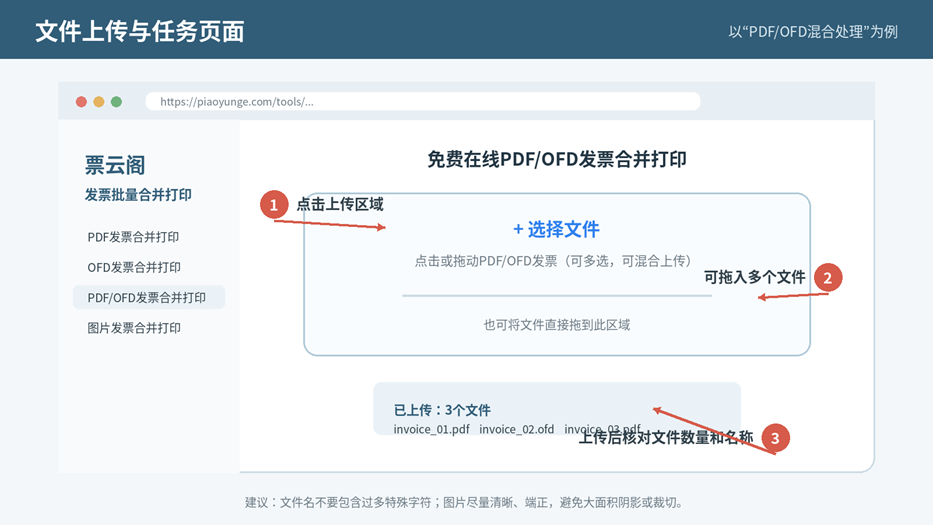This screenshot has height=525, width=933.
Task: Click the 已上传：3个文件 status text
Action: (x=442, y=410)
